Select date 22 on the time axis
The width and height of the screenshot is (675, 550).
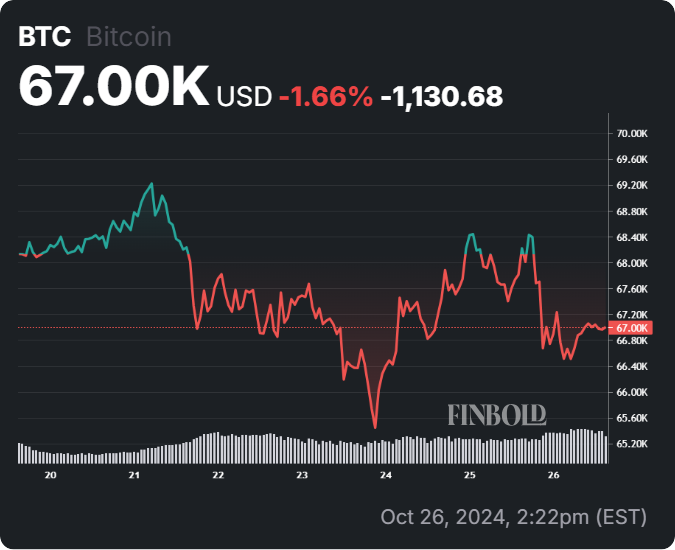[x=218, y=475]
